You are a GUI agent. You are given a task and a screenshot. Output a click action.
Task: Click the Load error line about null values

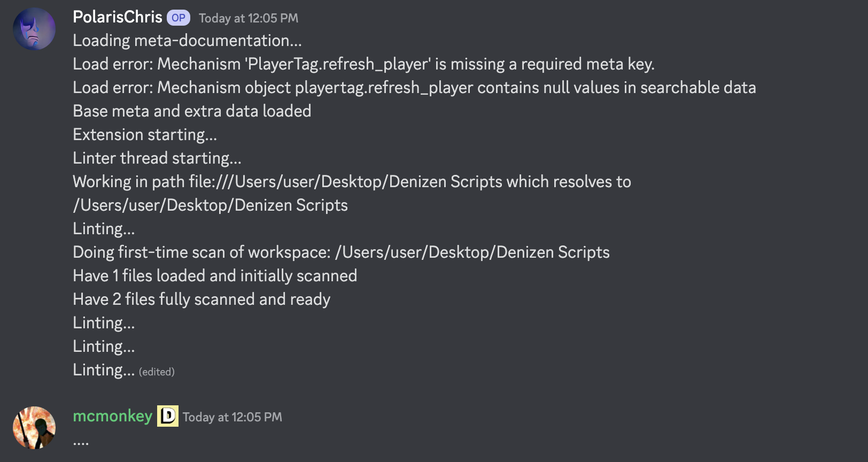coord(414,88)
